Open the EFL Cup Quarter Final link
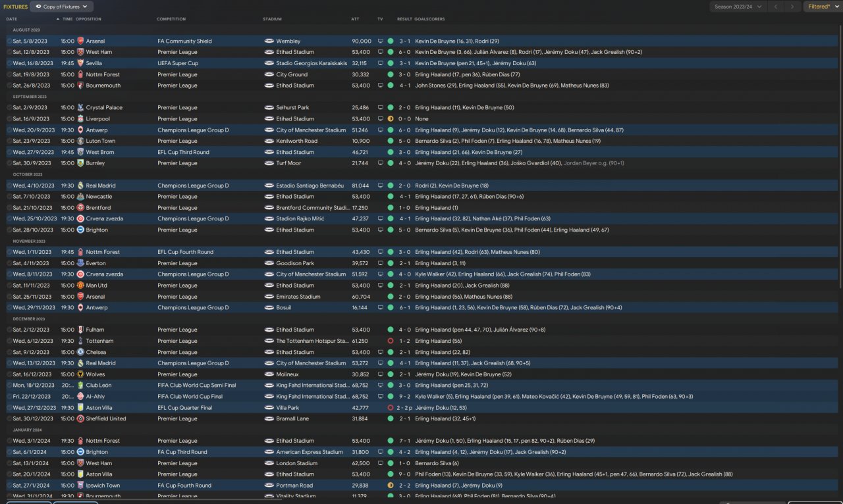Viewport: 843px width, 504px height. tap(184, 408)
